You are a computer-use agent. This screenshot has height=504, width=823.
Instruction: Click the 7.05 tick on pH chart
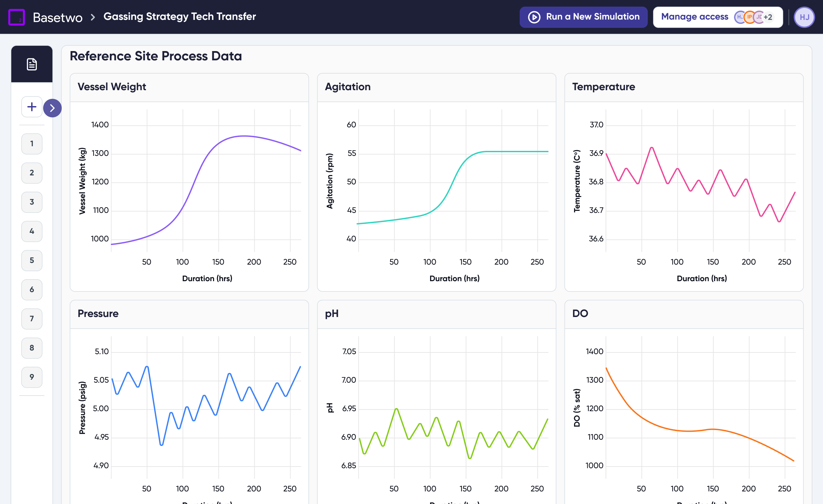(x=349, y=351)
